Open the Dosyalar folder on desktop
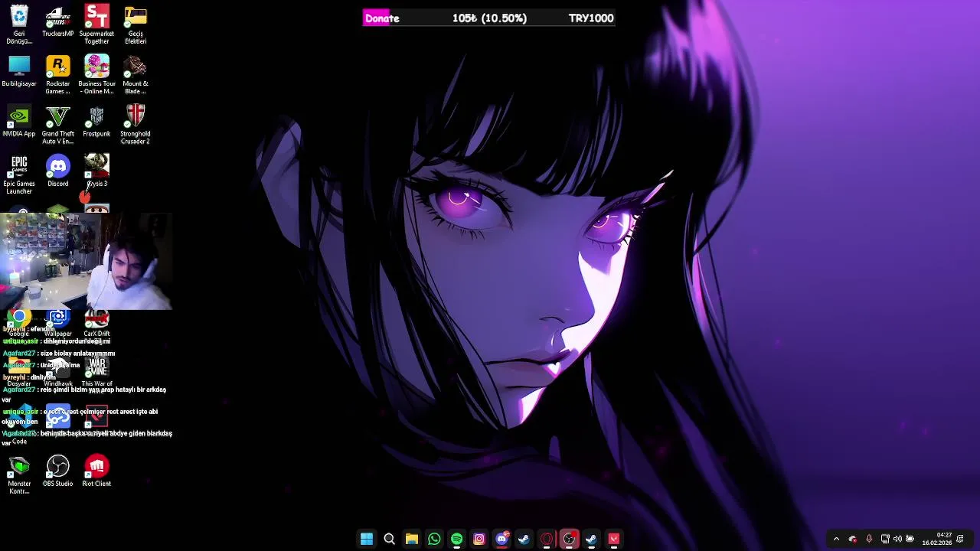The image size is (980, 551). coord(19,372)
